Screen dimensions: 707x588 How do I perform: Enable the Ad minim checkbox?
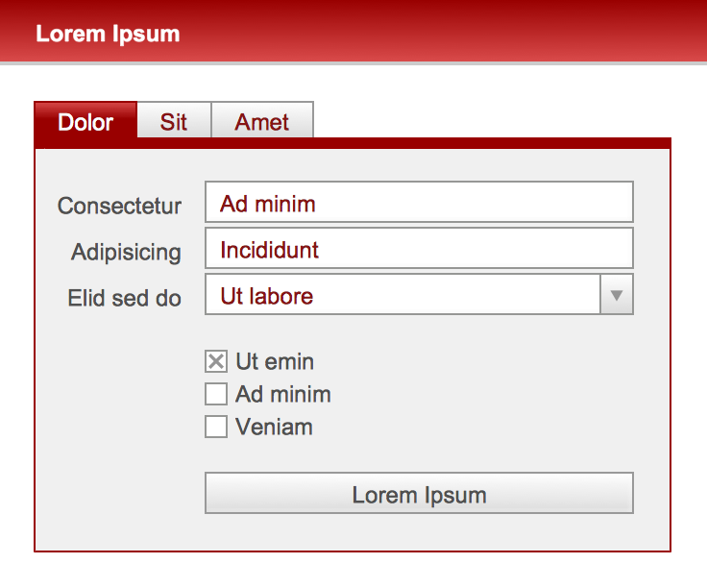pyautogui.click(x=216, y=394)
